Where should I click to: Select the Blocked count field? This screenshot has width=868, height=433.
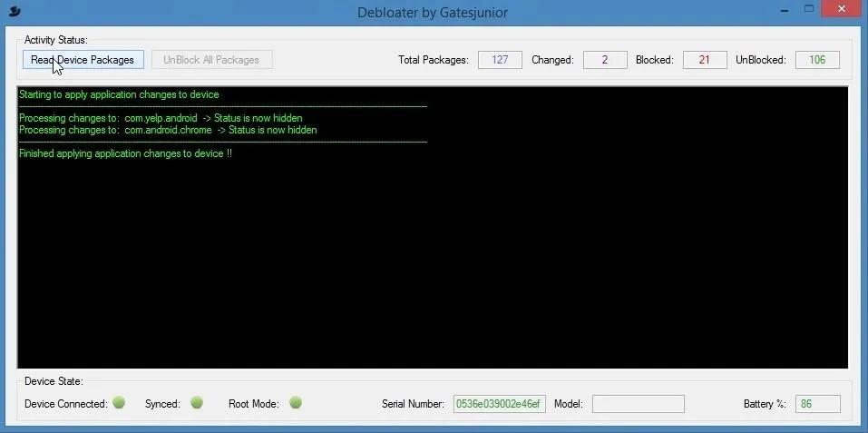[x=705, y=60]
